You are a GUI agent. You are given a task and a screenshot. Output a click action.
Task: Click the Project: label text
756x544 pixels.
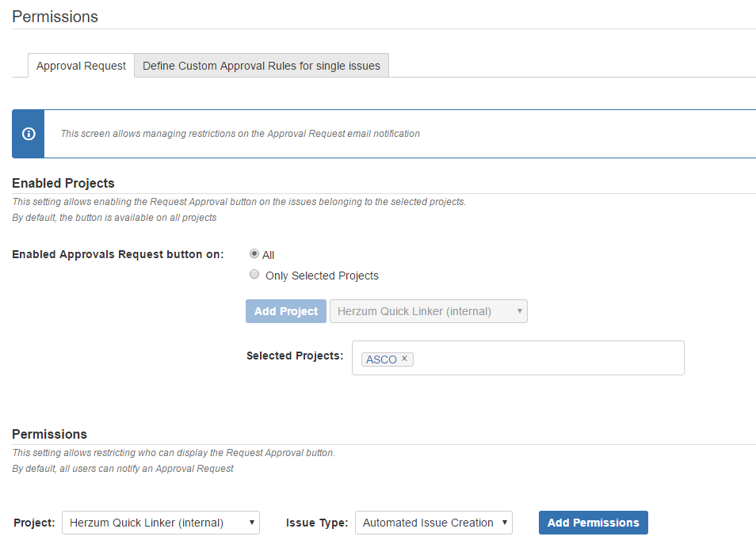(34, 523)
